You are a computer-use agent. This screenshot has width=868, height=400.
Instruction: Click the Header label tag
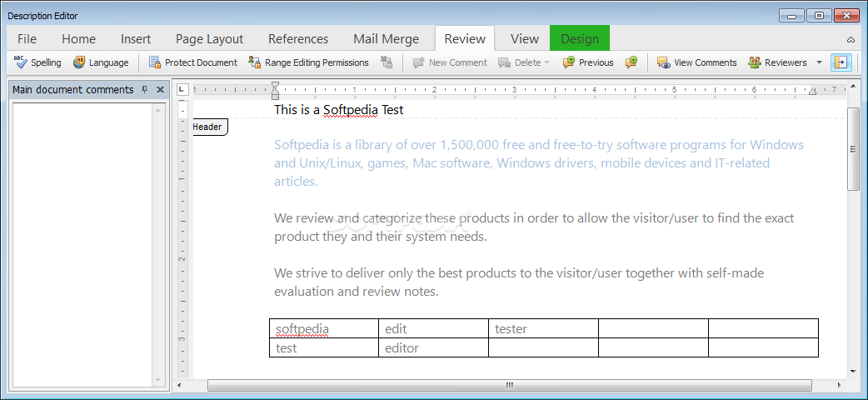click(208, 127)
